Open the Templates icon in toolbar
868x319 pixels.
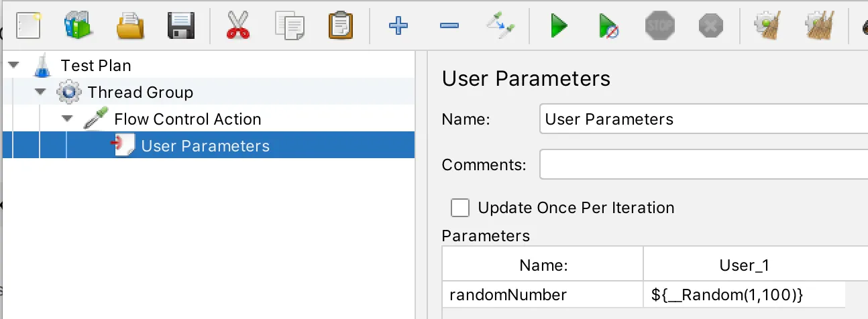coord(79,26)
